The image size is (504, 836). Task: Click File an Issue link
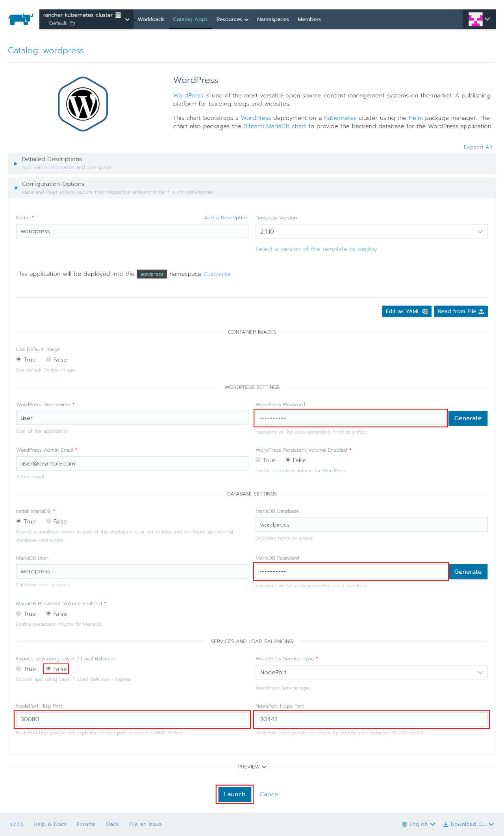pos(145,824)
